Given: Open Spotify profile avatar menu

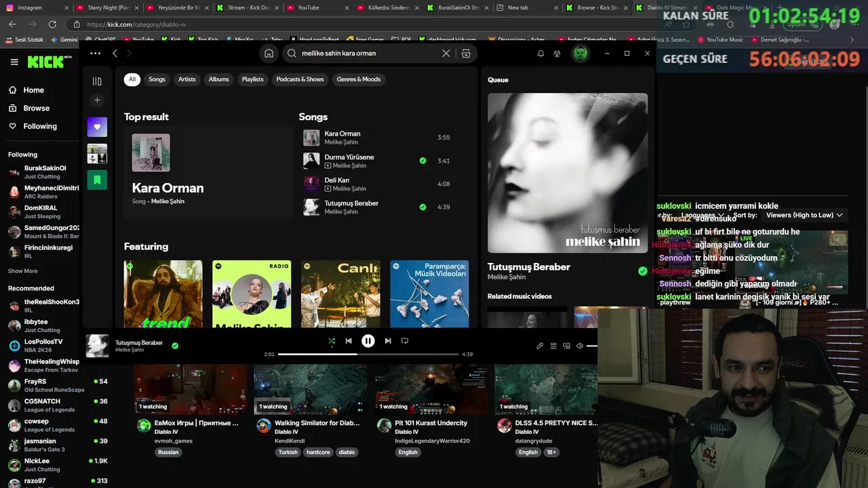Looking at the screenshot, I should point(580,54).
